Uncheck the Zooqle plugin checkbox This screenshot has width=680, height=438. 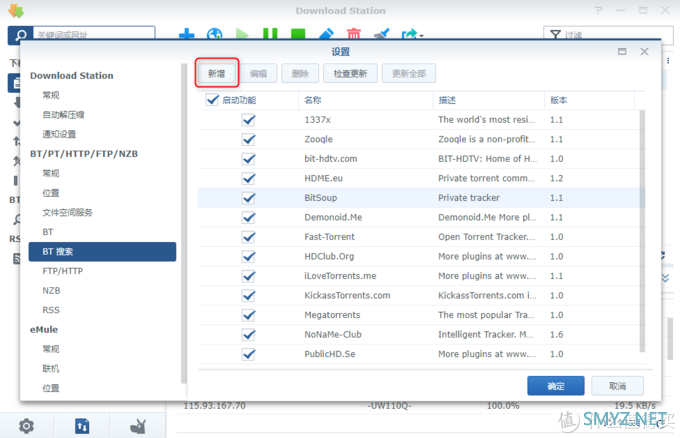(x=248, y=139)
